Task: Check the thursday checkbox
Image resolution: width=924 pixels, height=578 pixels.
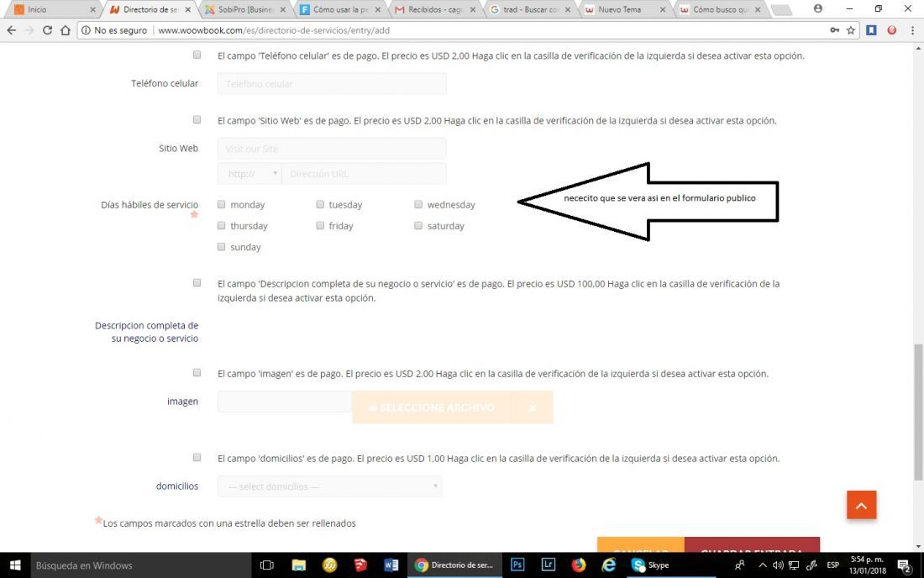Action: [x=222, y=226]
